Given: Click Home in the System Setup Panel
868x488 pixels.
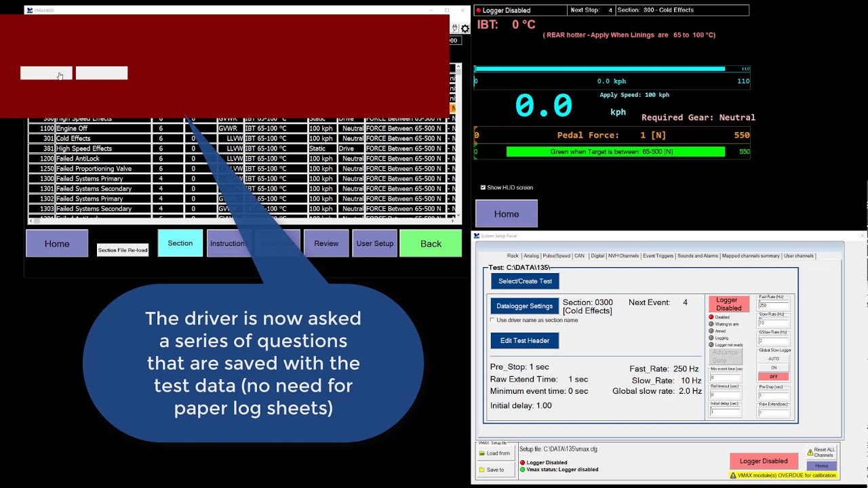Looking at the screenshot, I should tap(821, 466).
